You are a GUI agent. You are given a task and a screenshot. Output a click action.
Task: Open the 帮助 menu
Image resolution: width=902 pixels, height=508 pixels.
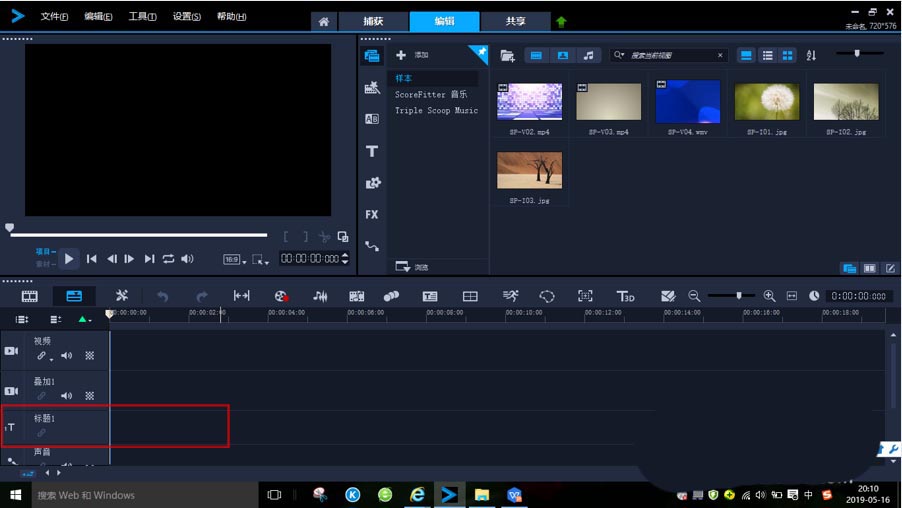(231, 16)
